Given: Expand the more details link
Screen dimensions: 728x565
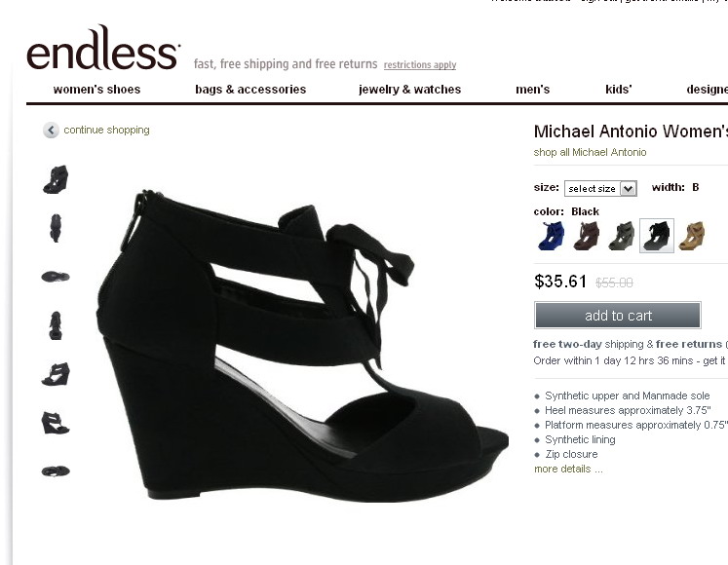Looking at the screenshot, I should (568, 469).
